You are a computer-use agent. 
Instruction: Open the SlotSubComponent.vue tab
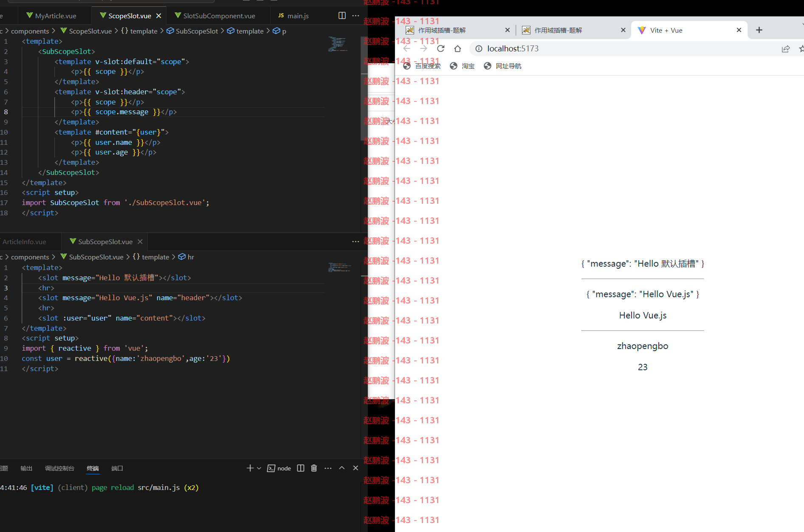tap(215, 16)
